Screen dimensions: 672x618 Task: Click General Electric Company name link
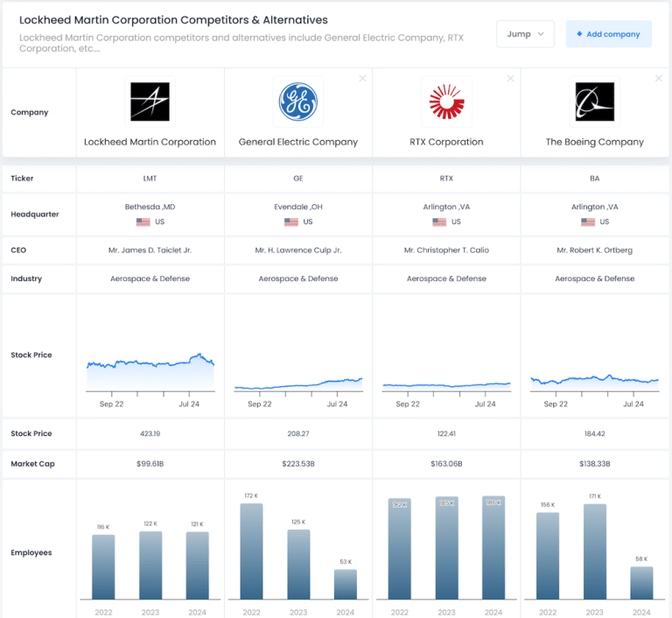pos(298,142)
